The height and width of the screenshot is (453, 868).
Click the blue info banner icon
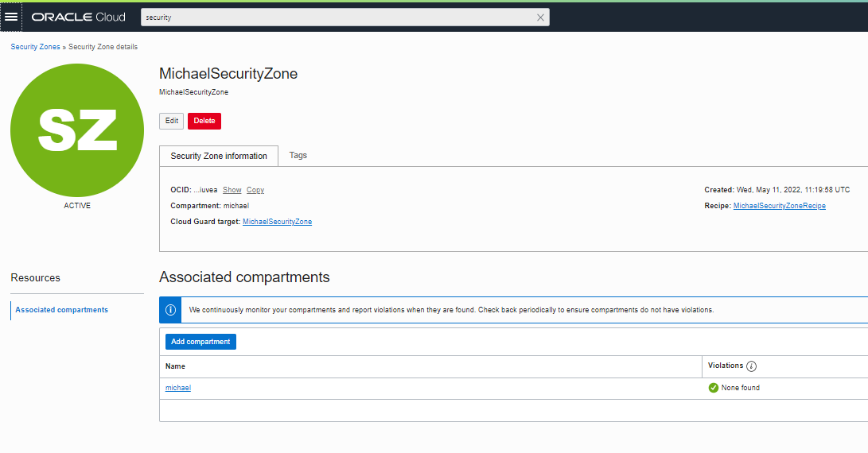click(170, 309)
